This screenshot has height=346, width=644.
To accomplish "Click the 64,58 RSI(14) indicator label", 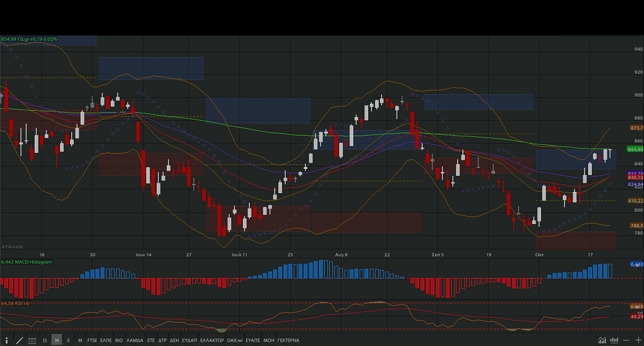I will pos(15,303).
